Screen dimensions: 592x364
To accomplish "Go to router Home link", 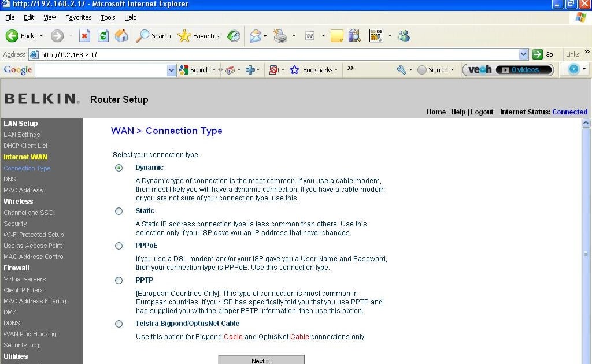I will (x=436, y=112).
